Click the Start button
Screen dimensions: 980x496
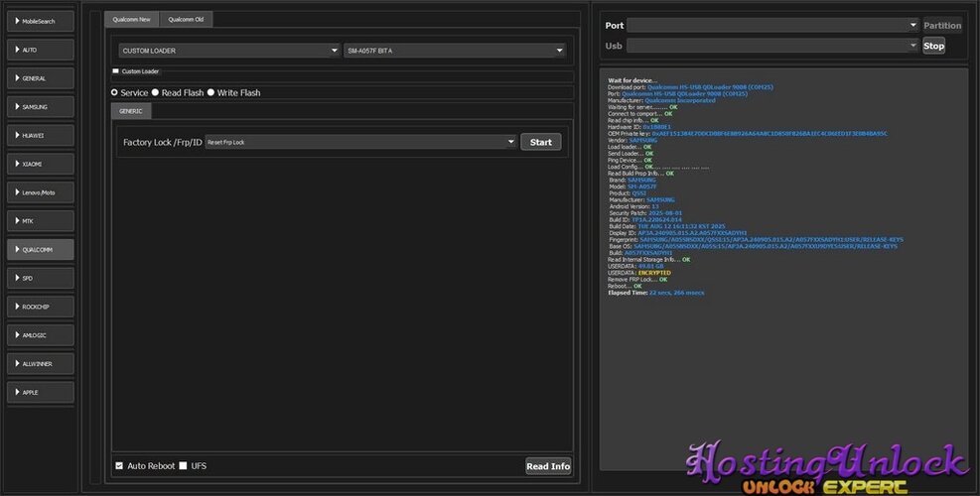tap(540, 143)
